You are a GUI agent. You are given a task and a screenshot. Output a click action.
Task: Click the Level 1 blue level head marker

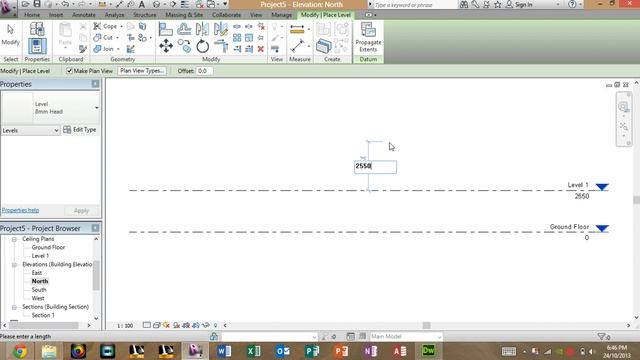602,187
